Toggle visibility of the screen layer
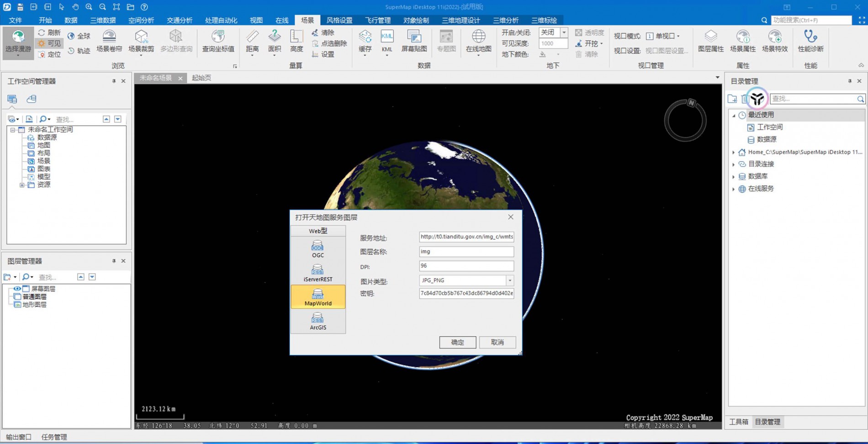The image size is (868, 444). click(17, 289)
